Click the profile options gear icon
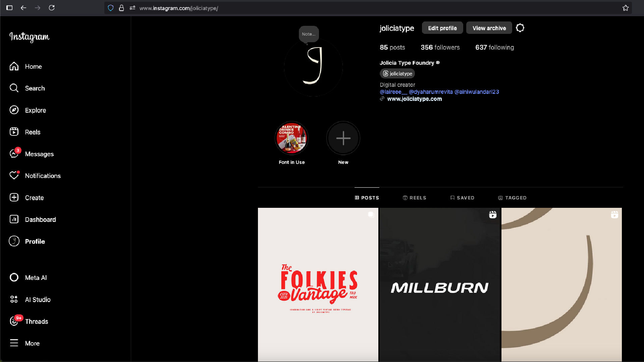 point(520,28)
